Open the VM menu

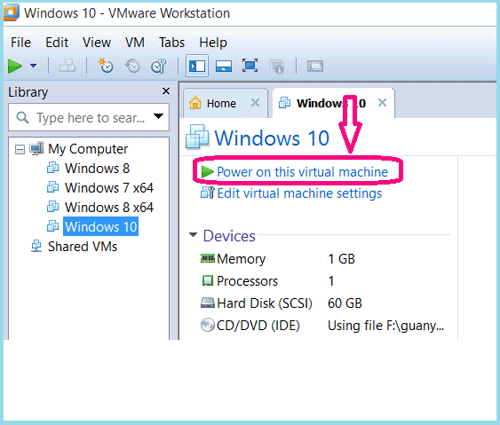135,42
